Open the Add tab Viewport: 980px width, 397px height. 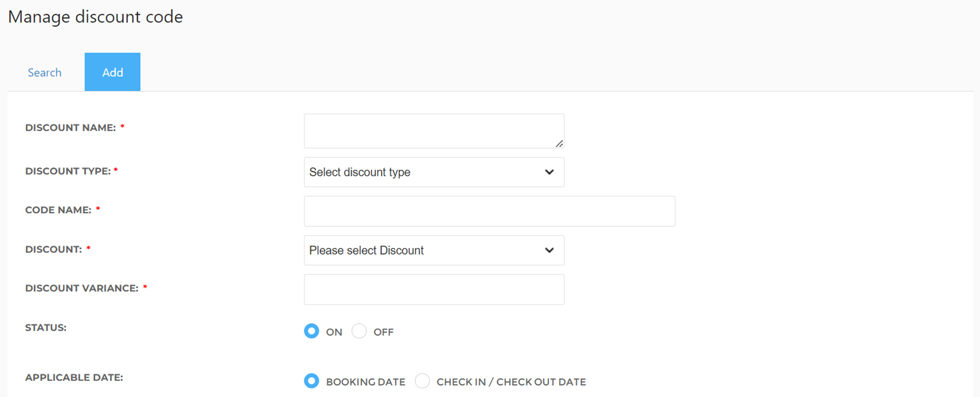pos(113,72)
